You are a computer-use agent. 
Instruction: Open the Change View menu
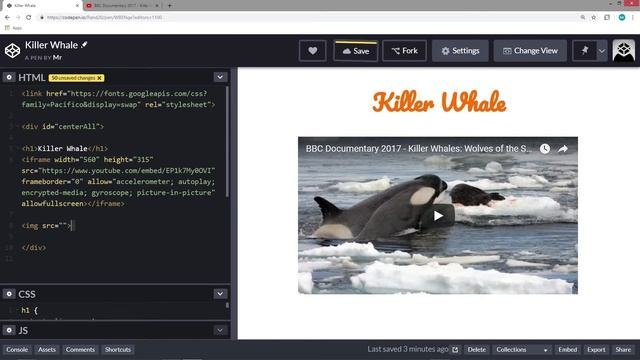[x=530, y=51]
